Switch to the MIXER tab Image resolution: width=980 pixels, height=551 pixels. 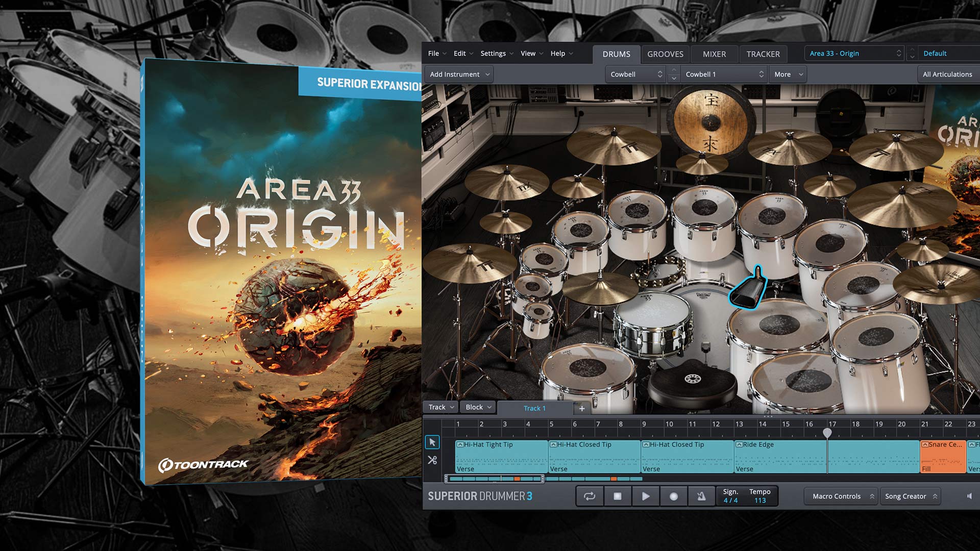(714, 54)
